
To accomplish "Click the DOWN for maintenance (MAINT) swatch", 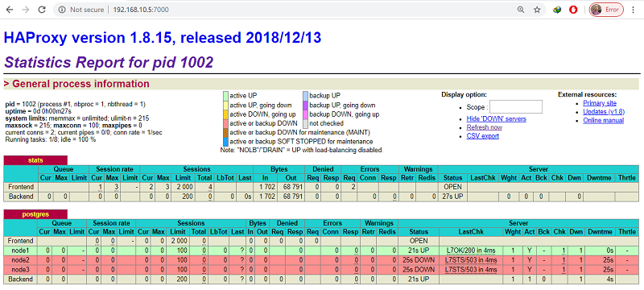I will pos(225,132).
